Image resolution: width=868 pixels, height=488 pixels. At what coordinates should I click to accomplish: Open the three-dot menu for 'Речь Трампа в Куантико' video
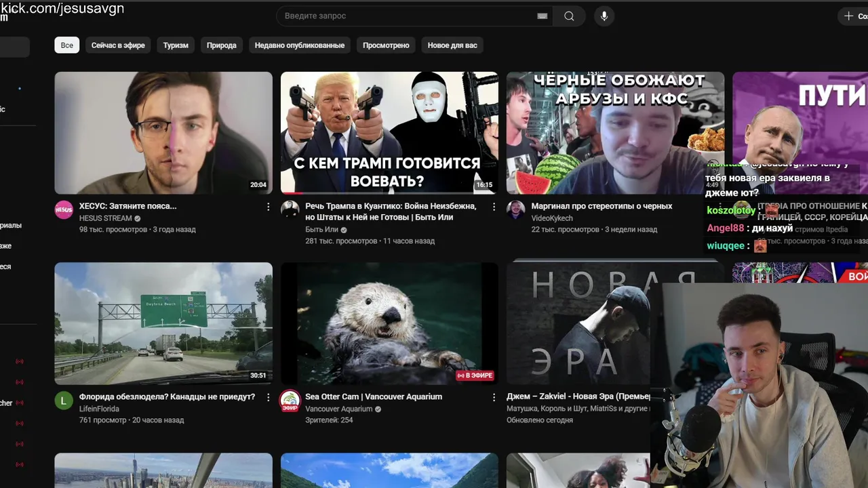[494, 207]
